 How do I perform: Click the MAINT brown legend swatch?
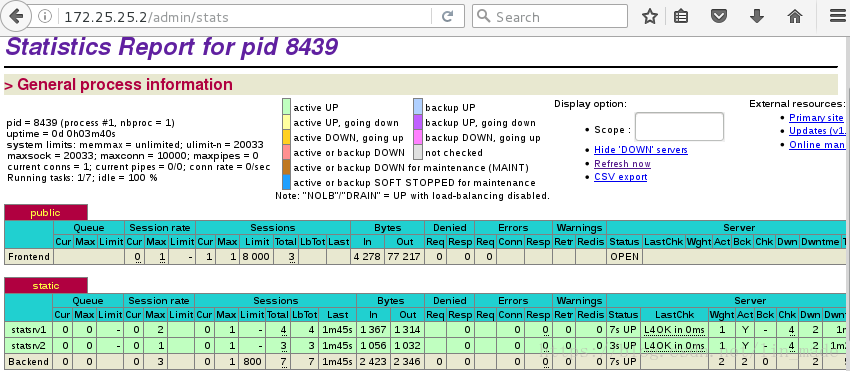tap(286, 167)
